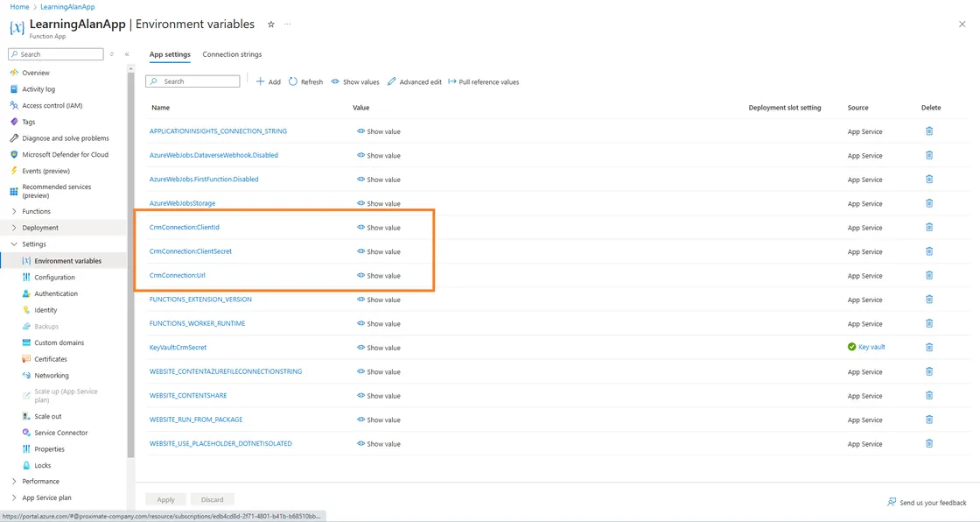Open Events (preview)
Image resolution: width=980 pixels, height=522 pixels.
[45, 171]
